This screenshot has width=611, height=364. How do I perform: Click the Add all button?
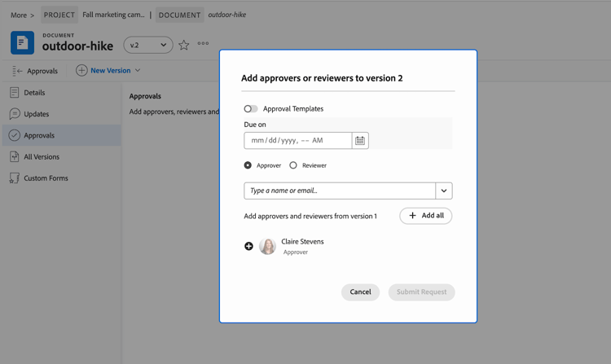click(x=425, y=216)
